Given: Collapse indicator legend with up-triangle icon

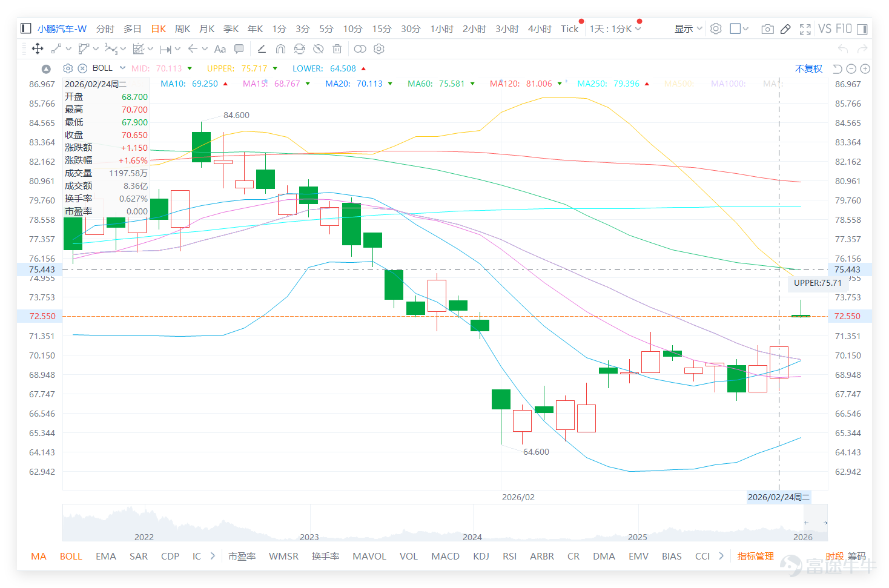Looking at the screenshot, I should point(46,68).
